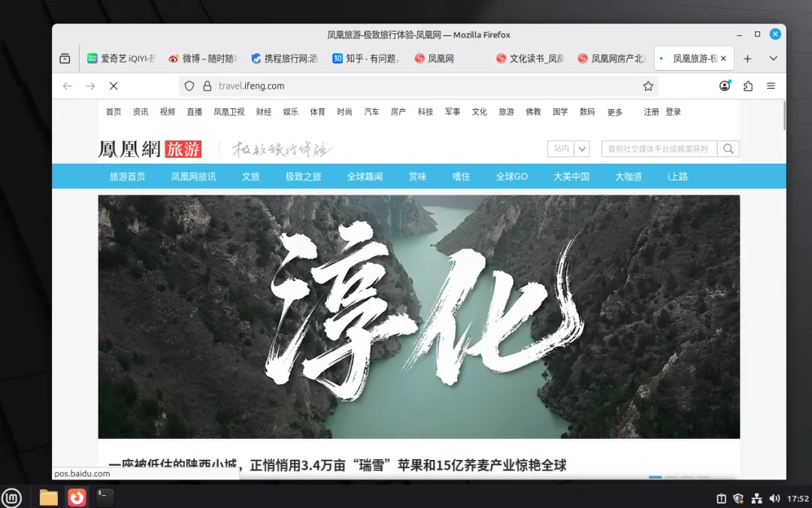Click the 登录 login link
The height and width of the screenshot is (508, 812).
point(673,112)
